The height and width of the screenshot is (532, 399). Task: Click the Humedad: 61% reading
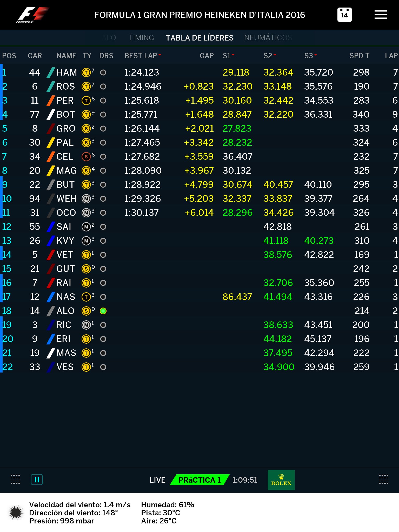[x=168, y=505]
